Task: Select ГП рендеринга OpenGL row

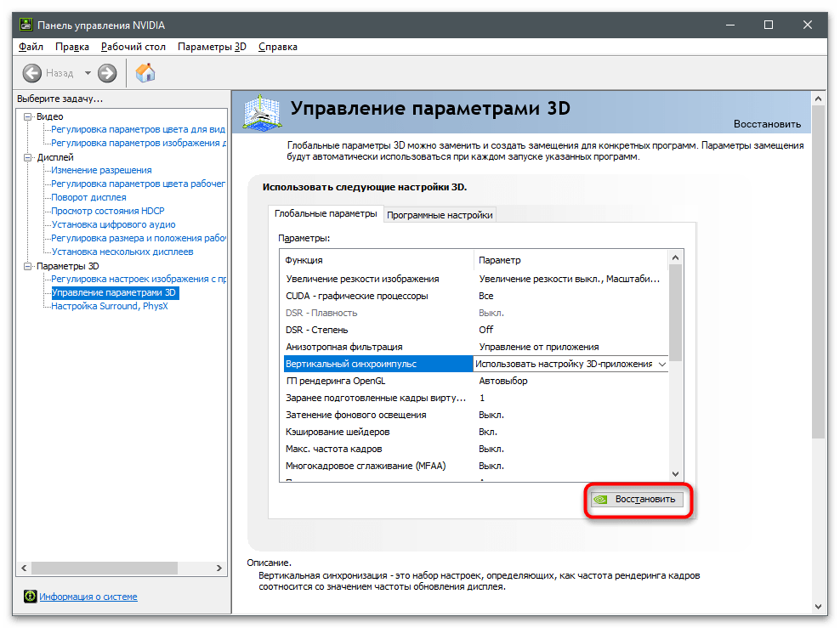Action: coord(474,381)
